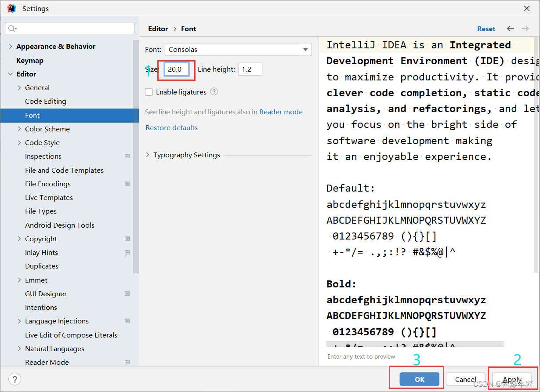
Task: Click project-level icon beside GUI Designer
Action: (x=127, y=294)
